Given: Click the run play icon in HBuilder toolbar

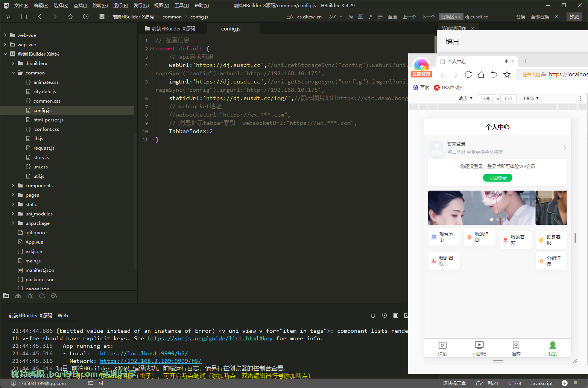Looking at the screenshot, I should [x=86, y=17].
